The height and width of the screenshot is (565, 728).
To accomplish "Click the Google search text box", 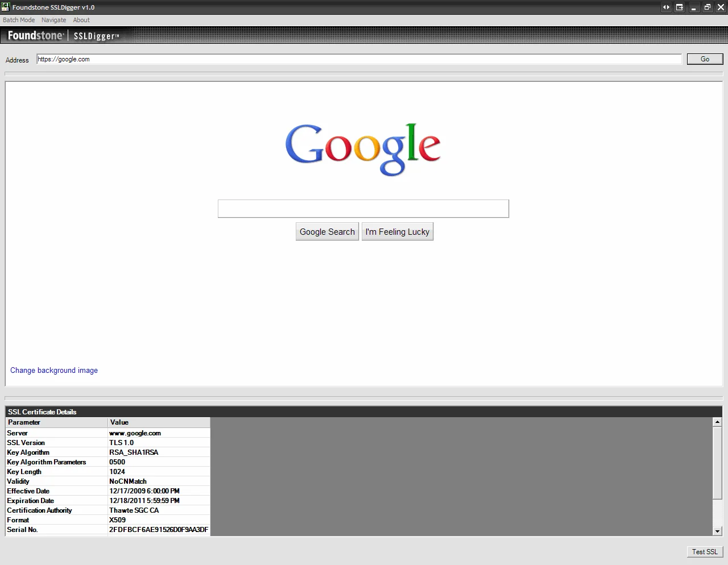I will [363, 209].
